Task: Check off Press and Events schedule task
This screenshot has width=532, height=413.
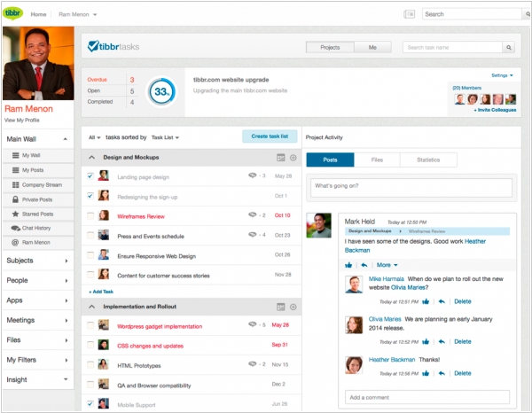Action: [90, 235]
